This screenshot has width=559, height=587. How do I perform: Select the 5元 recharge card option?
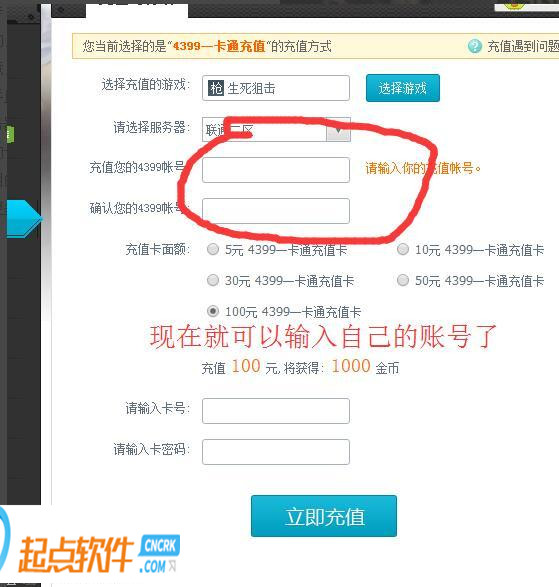pos(213,249)
